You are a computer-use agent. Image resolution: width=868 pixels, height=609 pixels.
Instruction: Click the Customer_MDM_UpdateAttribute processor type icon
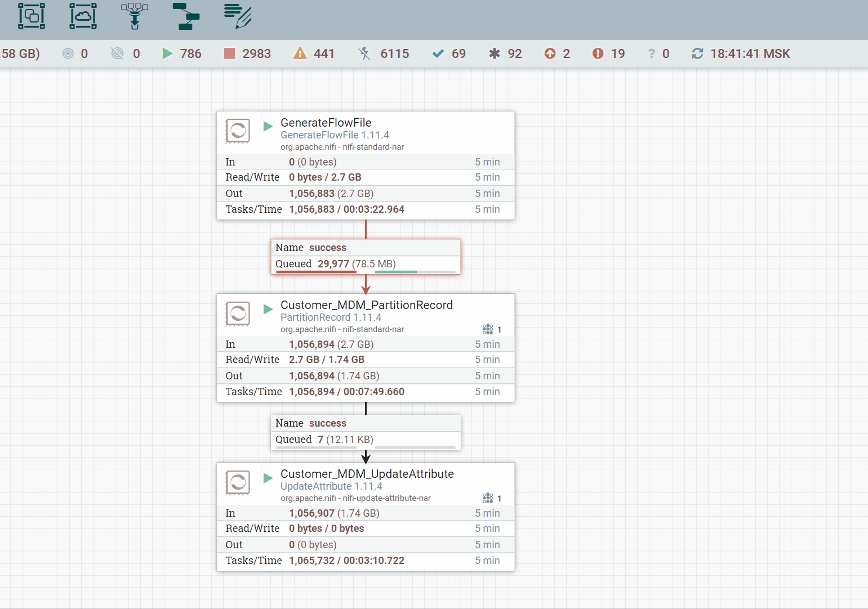click(238, 482)
